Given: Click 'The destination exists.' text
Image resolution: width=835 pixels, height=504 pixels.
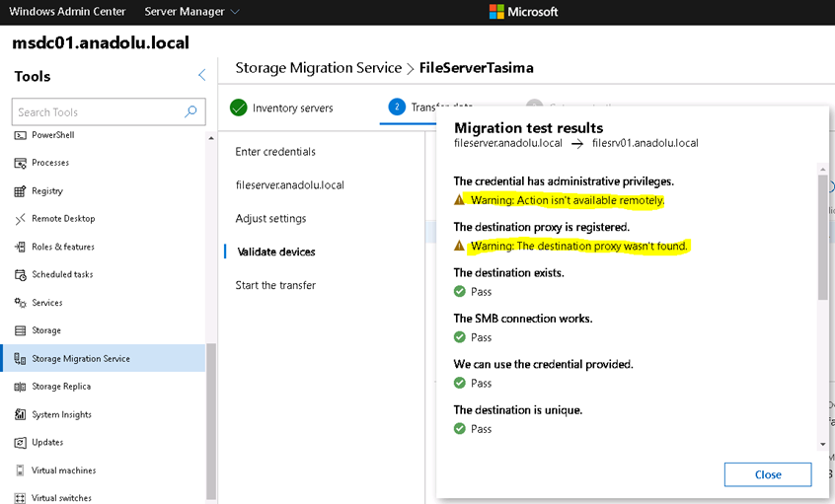Looking at the screenshot, I should pos(508,273).
